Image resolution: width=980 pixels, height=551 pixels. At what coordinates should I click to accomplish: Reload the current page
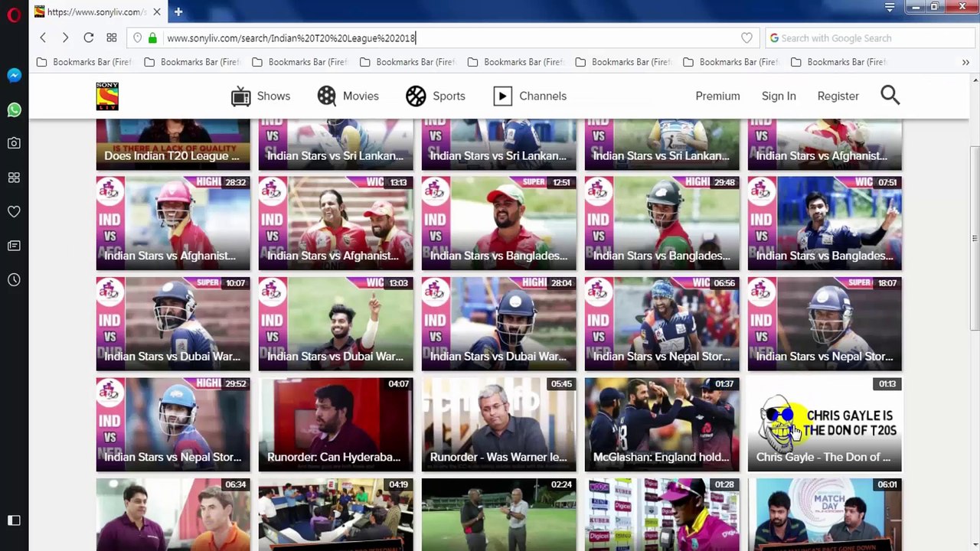click(89, 37)
